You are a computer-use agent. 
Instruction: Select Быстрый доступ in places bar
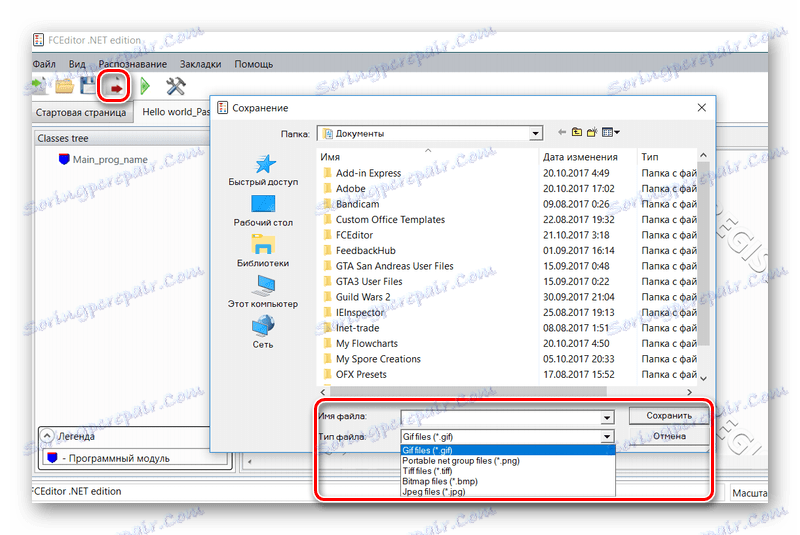pyautogui.click(x=263, y=171)
